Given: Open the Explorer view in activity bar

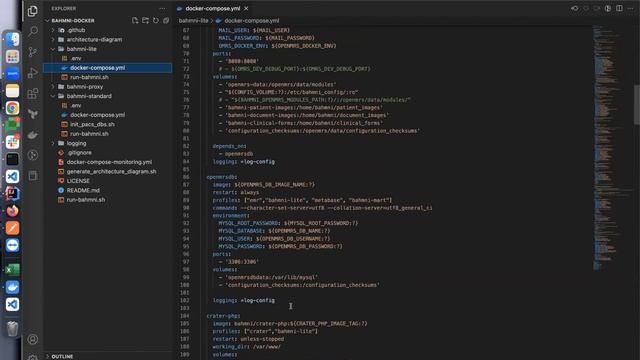Looking at the screenshot, I should (x=33, y=11).
